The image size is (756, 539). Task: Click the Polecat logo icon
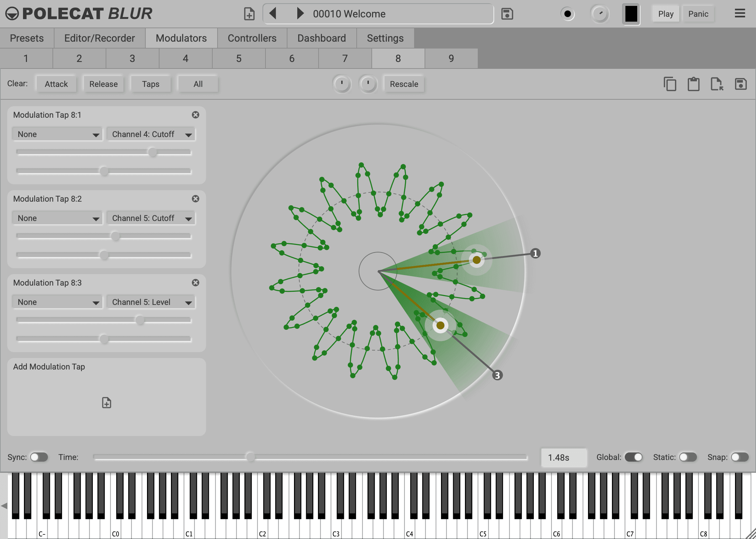click(x=12, y=14)
